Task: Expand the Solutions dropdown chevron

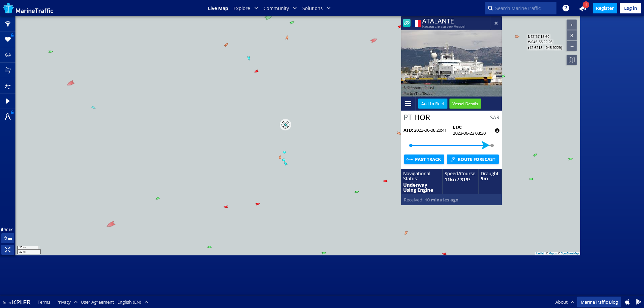Action: pyautogui.click(x=328, y=8)
